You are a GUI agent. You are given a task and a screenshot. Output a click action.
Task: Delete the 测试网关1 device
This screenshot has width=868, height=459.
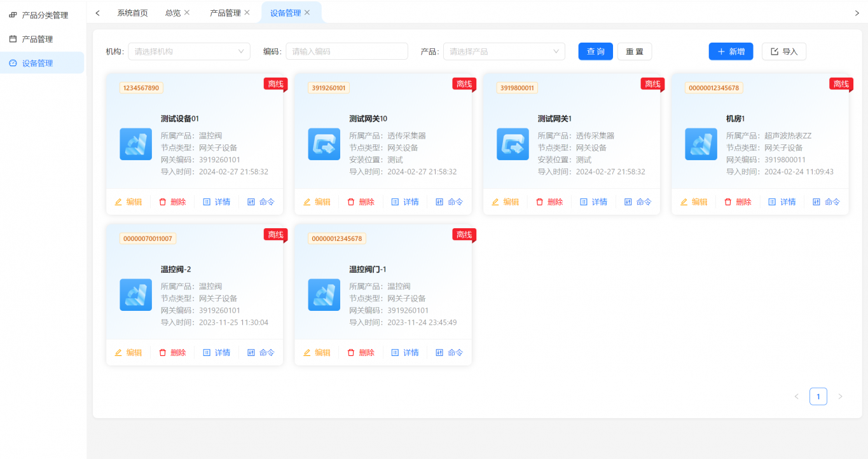549,202
